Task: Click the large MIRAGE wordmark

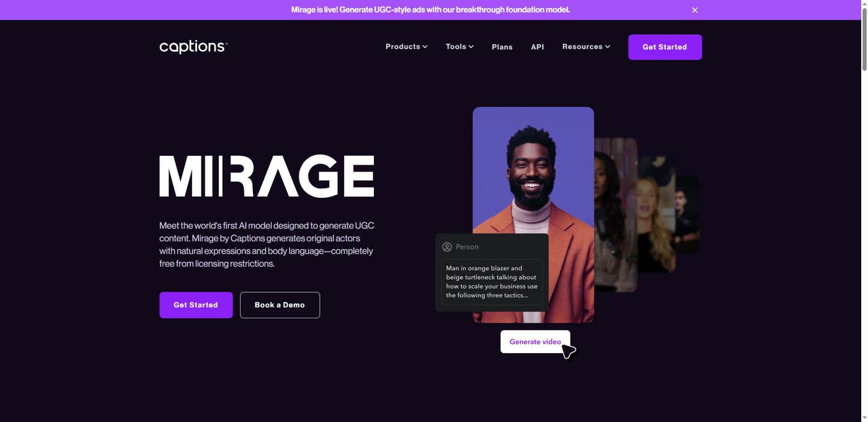Action: tap(267, 176)
